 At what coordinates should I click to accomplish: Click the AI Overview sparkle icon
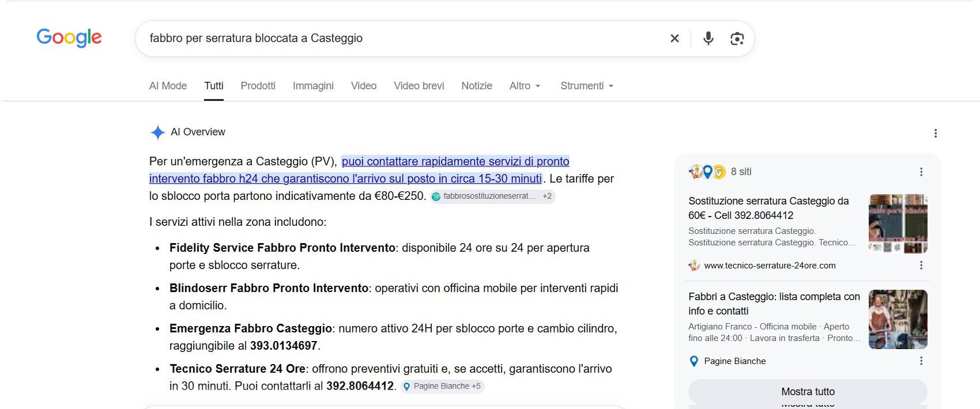(157, 132)
